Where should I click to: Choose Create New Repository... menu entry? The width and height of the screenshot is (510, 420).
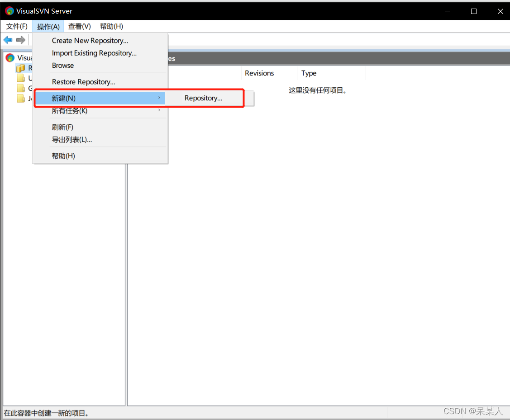[x=100, y=41]
